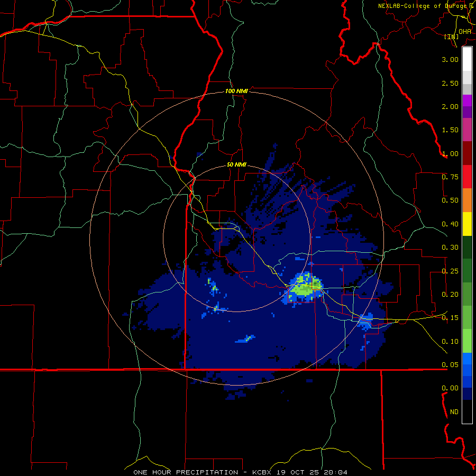Click the 0.75 legend value
The width and height of the screenshot is (476, 476).
[x=450, y=177]
